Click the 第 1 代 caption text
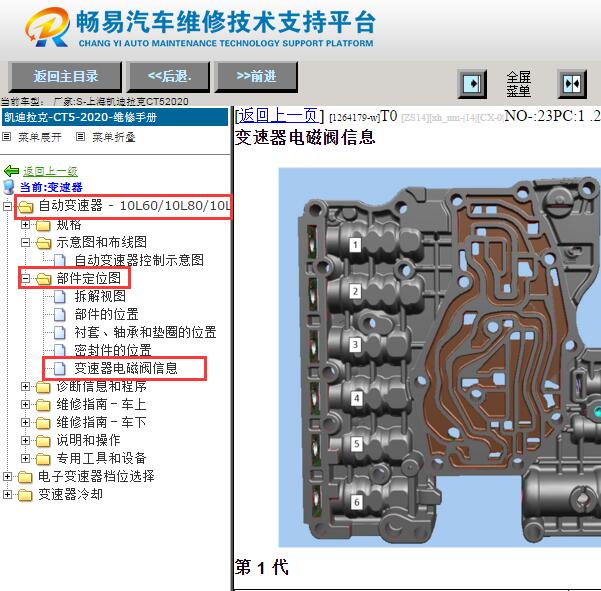The image size is (601, 591). click(261, 567)
